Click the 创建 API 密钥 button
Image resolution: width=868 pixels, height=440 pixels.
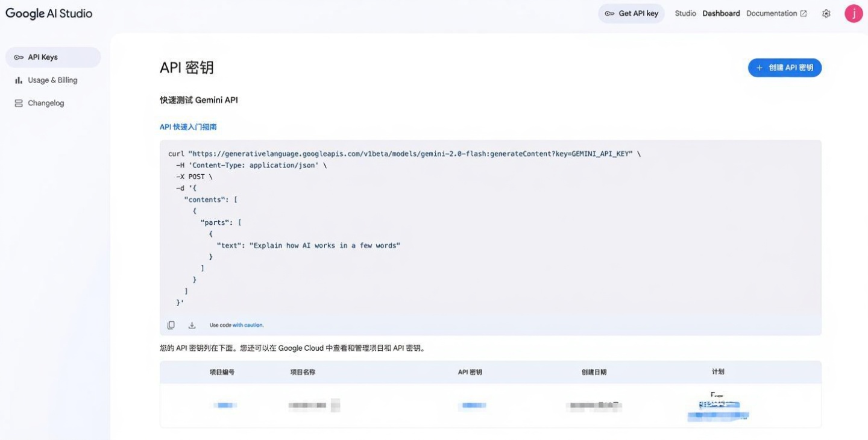(x=785, y=68)
